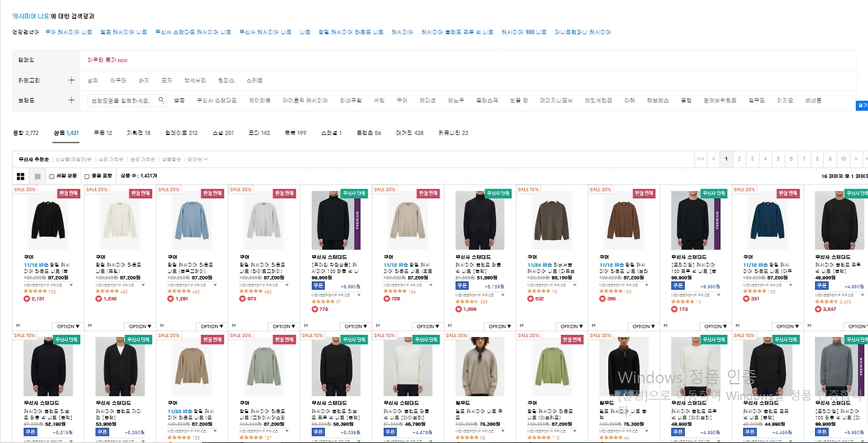Expand the brand filter plus icon
868x443 pixels.
coord(71,100)
